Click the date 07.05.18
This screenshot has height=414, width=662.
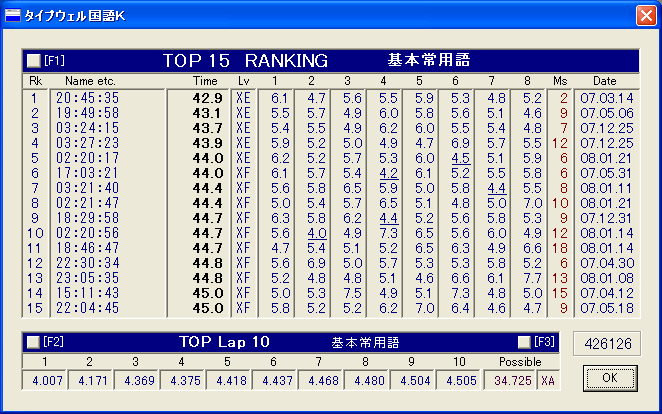click(x=607, y=308)
